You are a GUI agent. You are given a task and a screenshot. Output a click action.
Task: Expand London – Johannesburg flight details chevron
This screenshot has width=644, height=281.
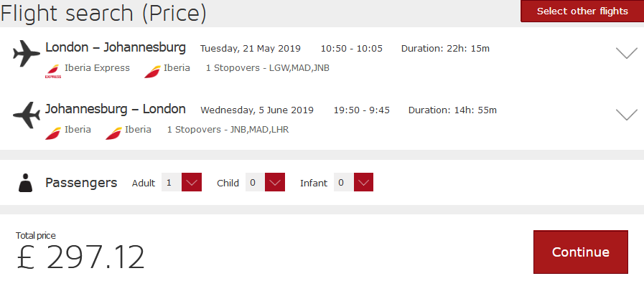pos(627,53)
